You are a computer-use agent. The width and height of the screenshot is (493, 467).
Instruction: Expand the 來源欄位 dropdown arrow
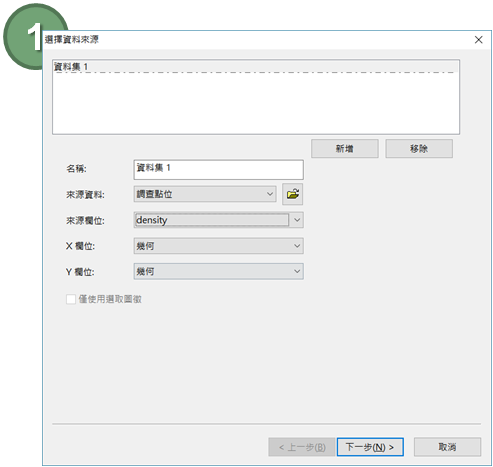coord(297,220)
